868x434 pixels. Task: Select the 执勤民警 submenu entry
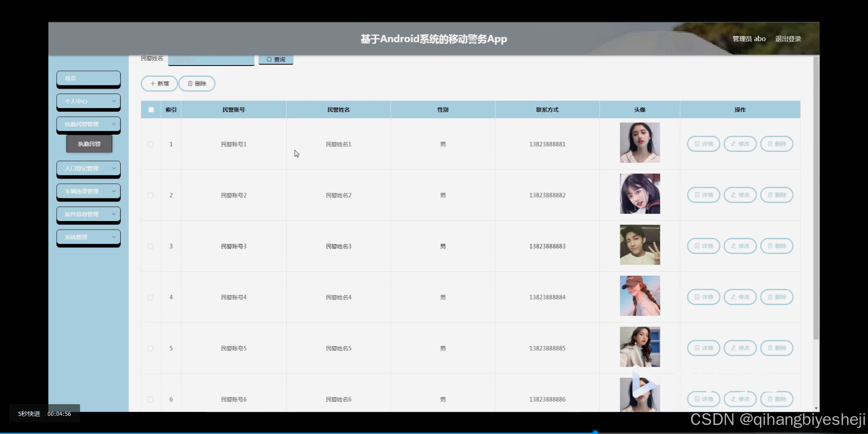89,144
